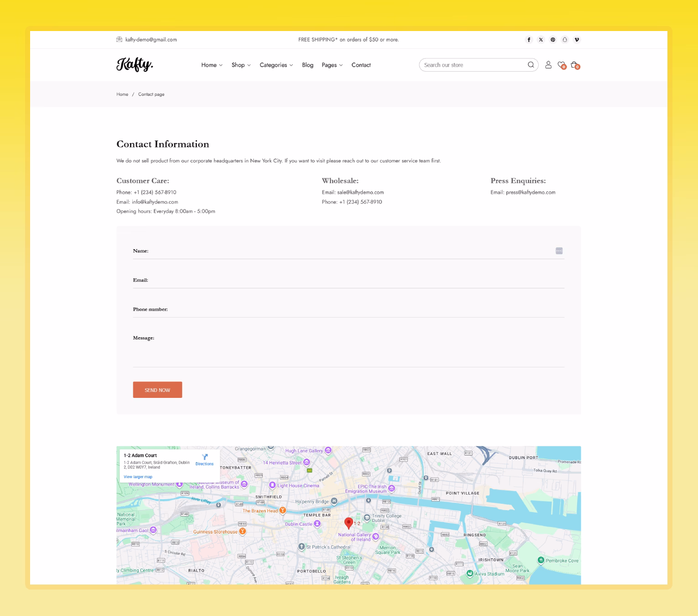Click the Vimeo social icon
Screen dimensions: 698x616
click(x=577, y=40)
